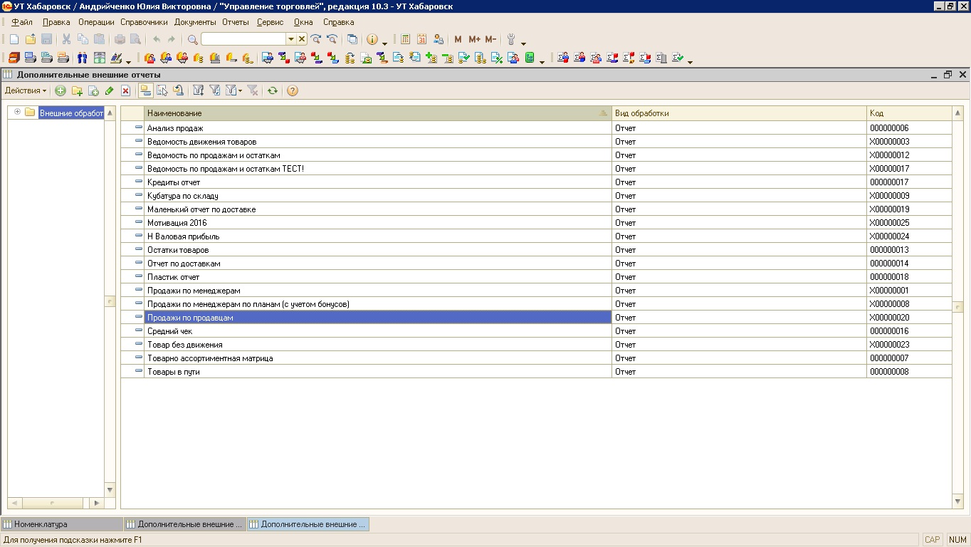Click the Код column header

point(905,113)
